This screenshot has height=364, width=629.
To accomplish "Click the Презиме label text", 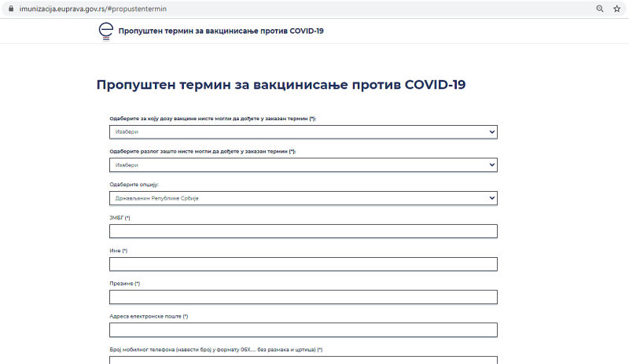I will pyautogui.click(x=123, y=283).
